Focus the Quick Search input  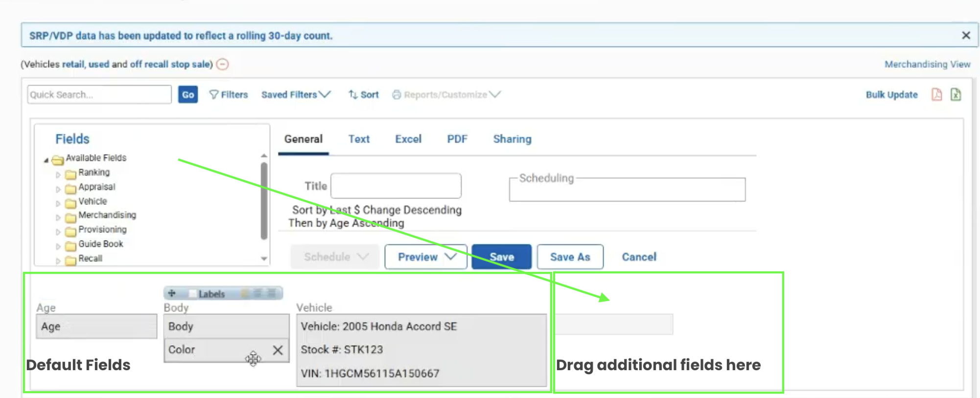pos(99,94)
